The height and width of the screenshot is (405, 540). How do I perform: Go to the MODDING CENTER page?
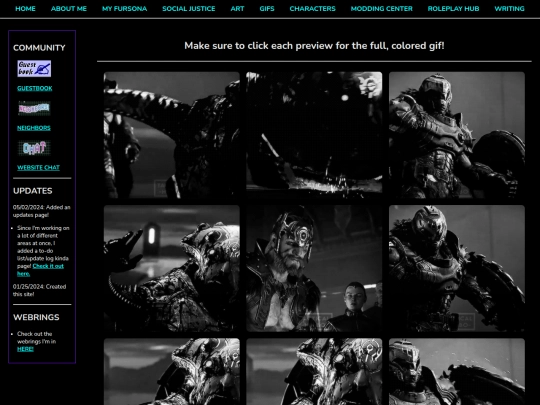[x=382, y=9]
